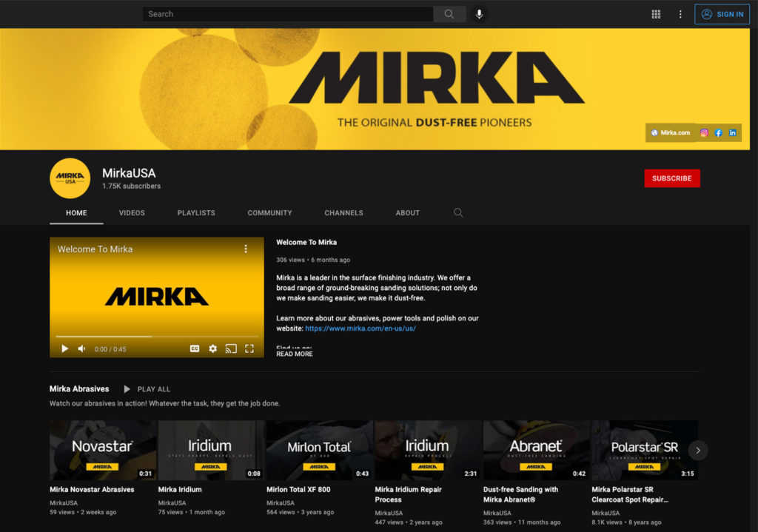Click the search magnifier button in top bar

click(x=449, y=14)
